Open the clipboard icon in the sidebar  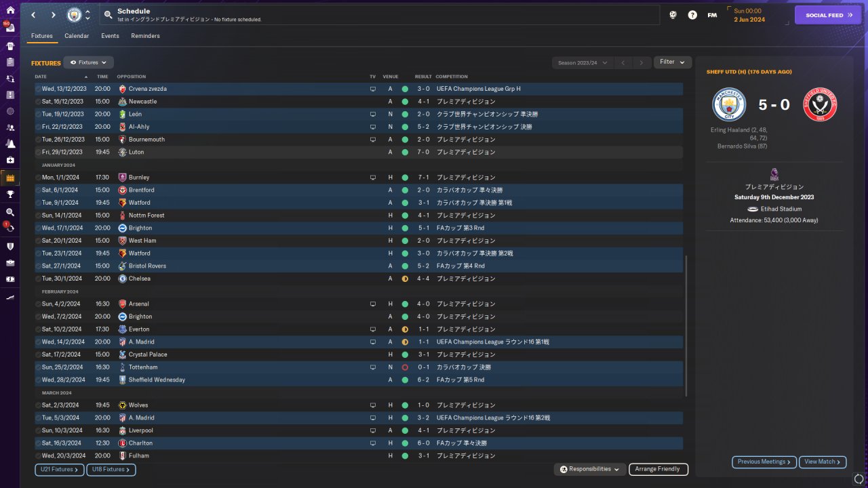point(9,62)
